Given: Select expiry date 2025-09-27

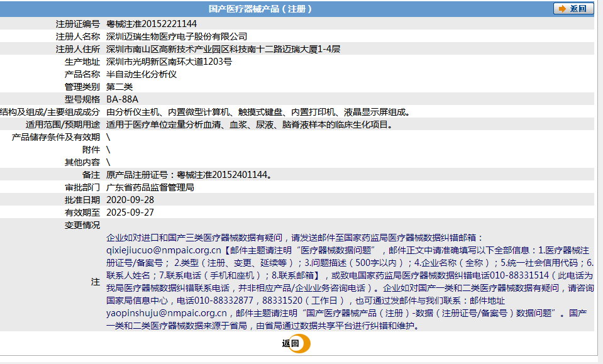Looking at the screenshot, I should tap(130, 212).
